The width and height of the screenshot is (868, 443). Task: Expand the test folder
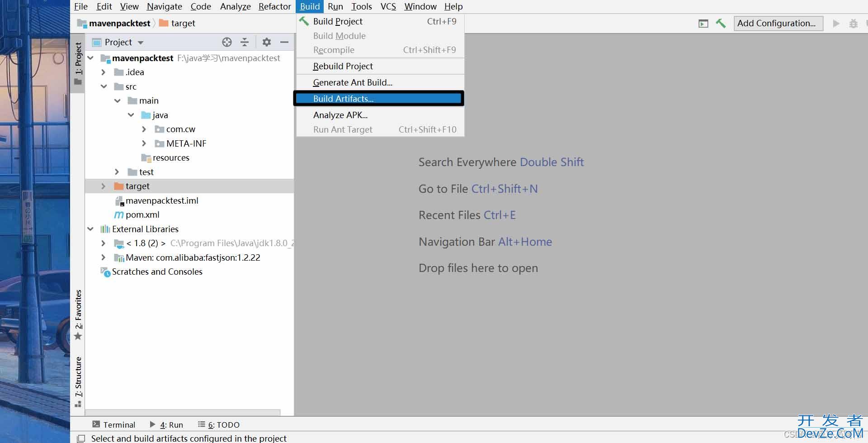pyautogui.click(x=117, y=172)
